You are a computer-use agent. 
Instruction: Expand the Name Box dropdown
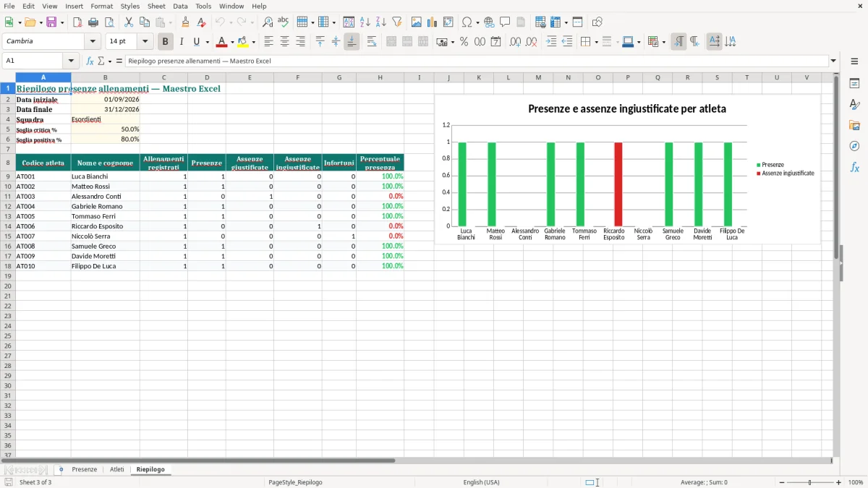click(71, 61)
